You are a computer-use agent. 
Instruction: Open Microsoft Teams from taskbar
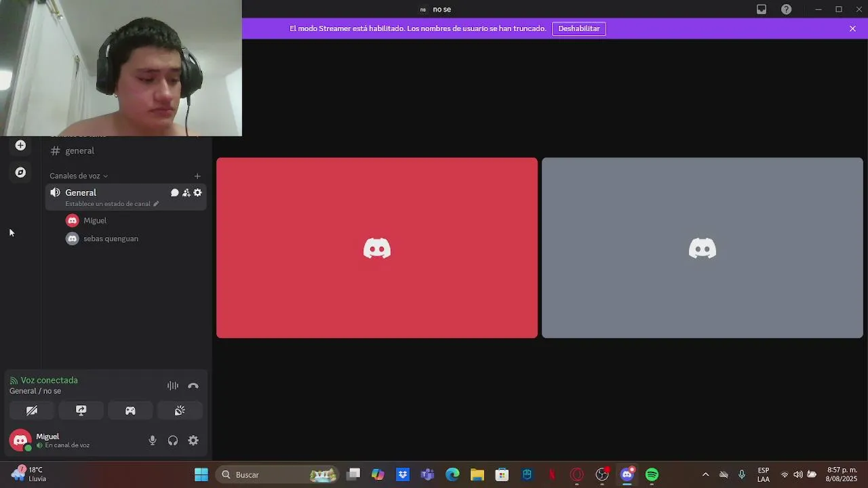[427, 474]
